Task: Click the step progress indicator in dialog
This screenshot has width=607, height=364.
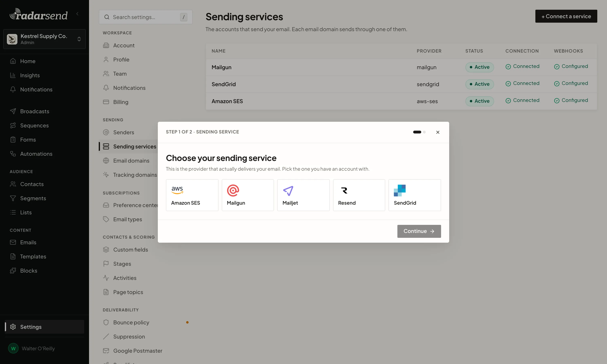Action: point(419,132)
